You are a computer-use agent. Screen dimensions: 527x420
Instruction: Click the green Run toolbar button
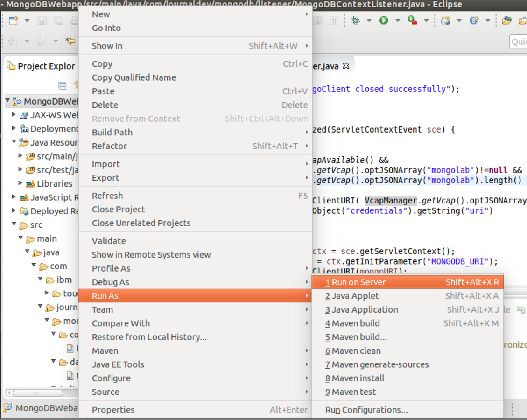(384, 21)
